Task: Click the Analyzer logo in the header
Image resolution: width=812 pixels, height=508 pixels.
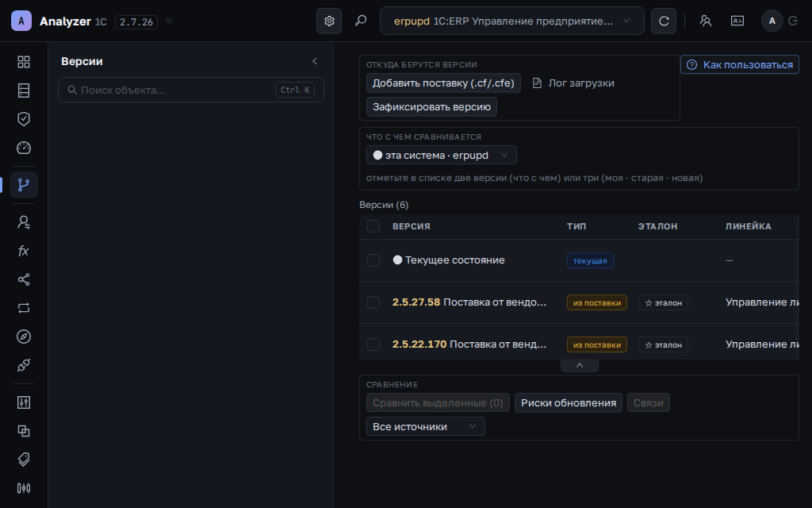Action: click(21, 21)
